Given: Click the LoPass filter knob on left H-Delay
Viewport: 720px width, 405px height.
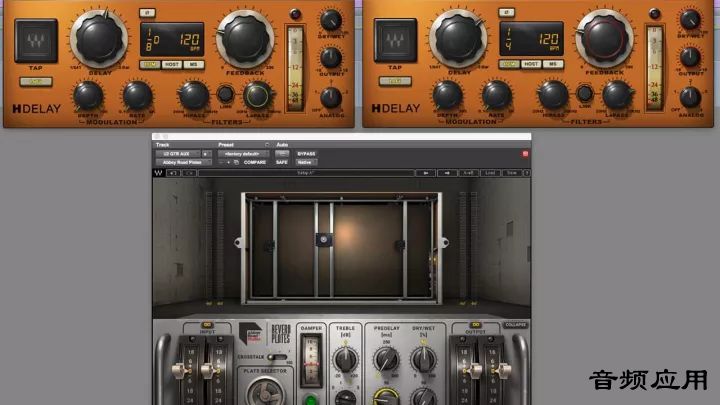Looking at the screenshot, I should click(x=257, y=96).
